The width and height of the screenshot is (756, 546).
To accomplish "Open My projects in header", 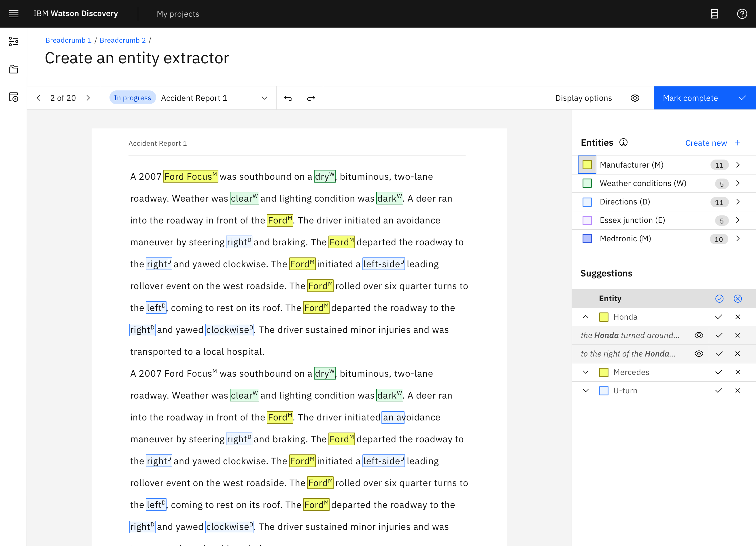I will click(178, 14).
